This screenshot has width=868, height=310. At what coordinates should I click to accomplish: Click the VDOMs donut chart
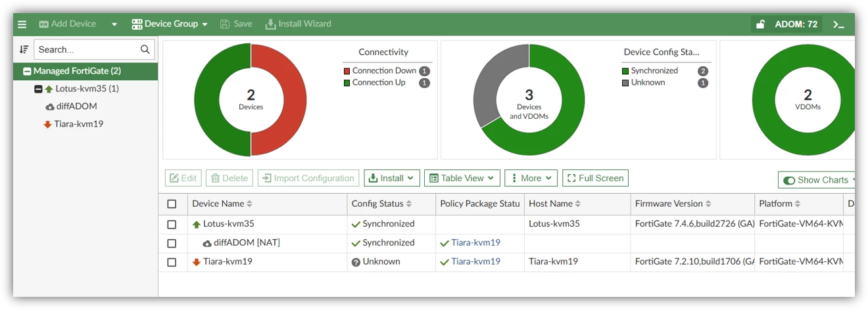804,100
